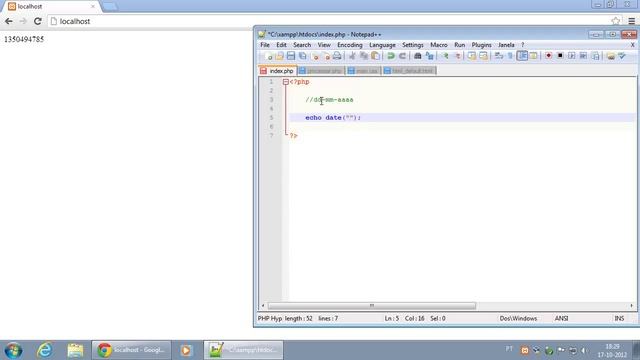This screenshot has height=360, width=640.
Task: Click Run Macro Multiple Times icon
Action: [583, 56]
